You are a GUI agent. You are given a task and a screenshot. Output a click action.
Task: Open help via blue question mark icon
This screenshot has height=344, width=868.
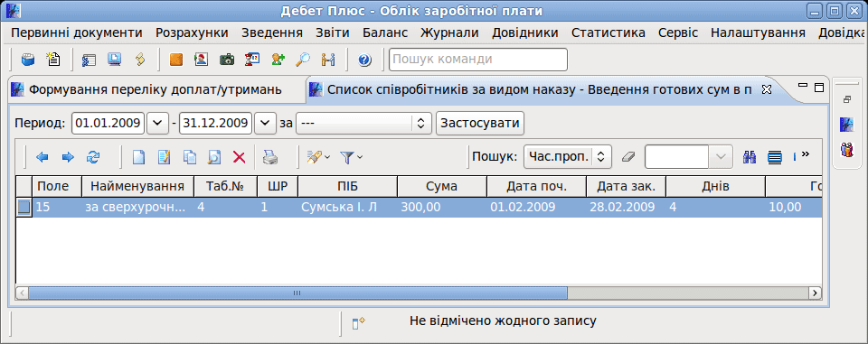(x=364, y=60)
